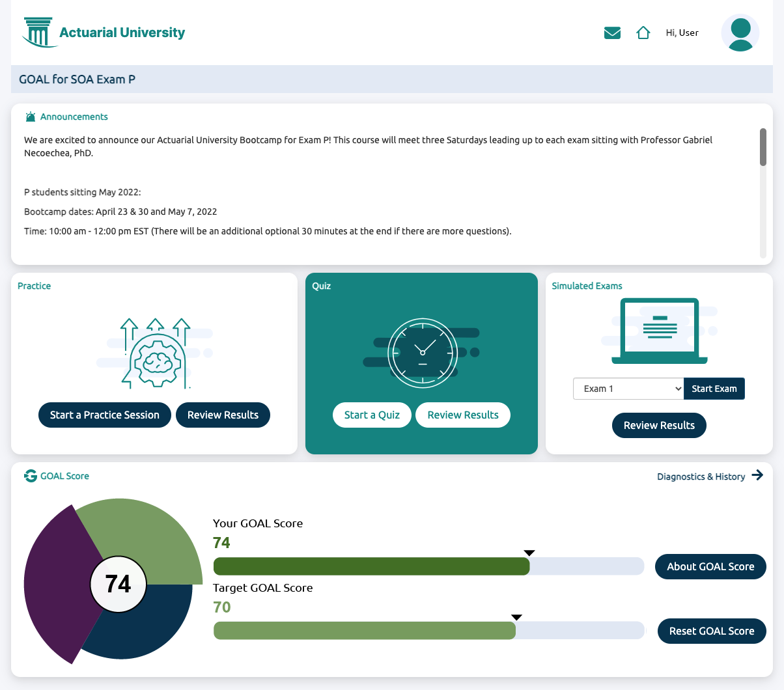Viewport: 784px width, 690px height.
Task: Click the "Target GOAL Score" label
Action: [263, 588]
